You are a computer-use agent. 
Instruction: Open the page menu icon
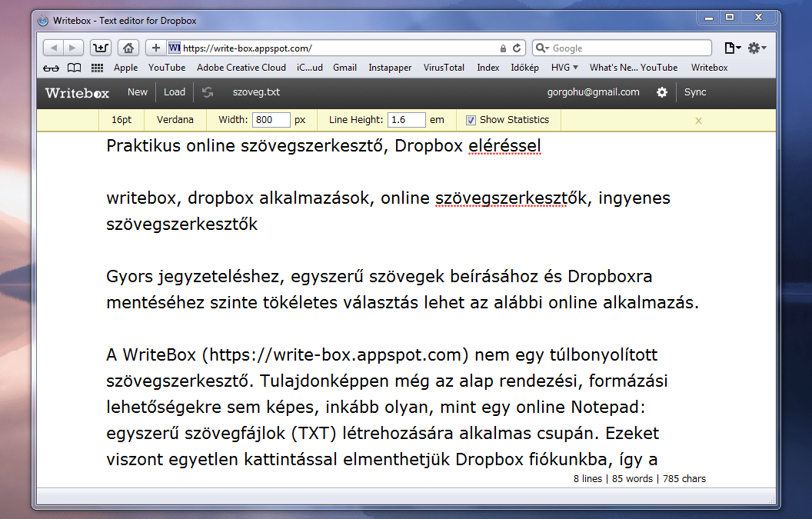732,48
